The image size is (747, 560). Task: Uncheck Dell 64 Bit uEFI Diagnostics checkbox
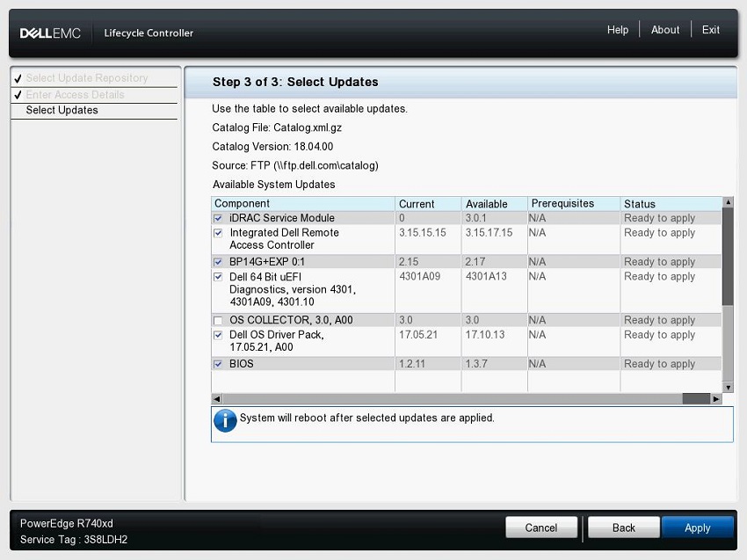click(x=218, y=277)
